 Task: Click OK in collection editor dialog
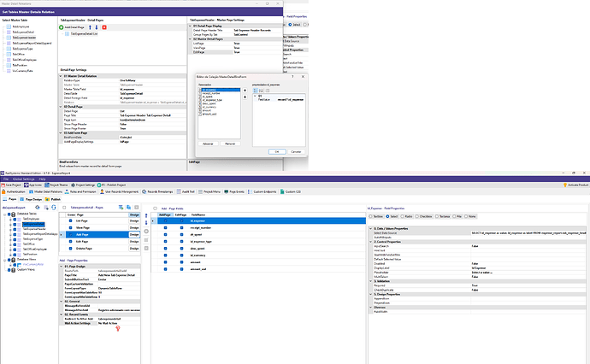point(277,152)
